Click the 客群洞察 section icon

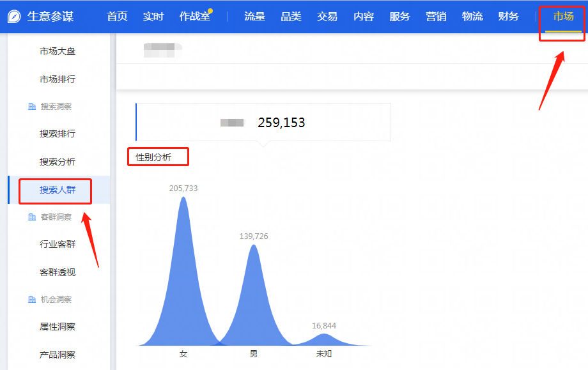[32, 217]
